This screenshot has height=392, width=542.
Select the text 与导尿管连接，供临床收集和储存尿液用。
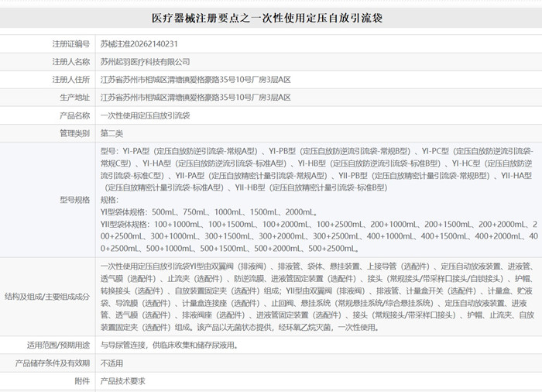[x=170, y=345]
